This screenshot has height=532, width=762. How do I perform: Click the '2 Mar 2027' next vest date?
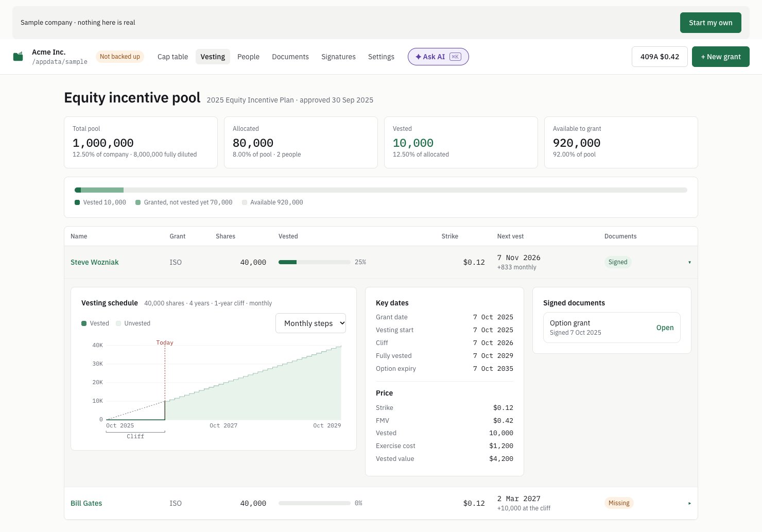click(x=518, y=499)
